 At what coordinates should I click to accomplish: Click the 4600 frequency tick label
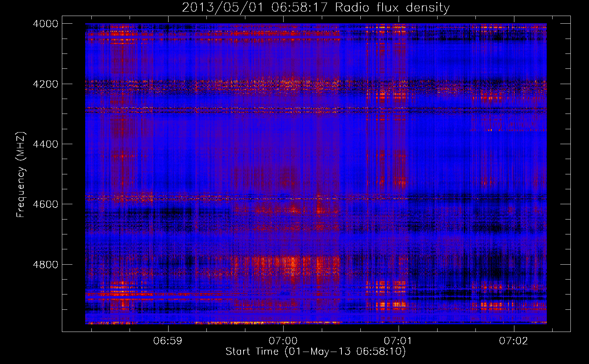(46, 204)
